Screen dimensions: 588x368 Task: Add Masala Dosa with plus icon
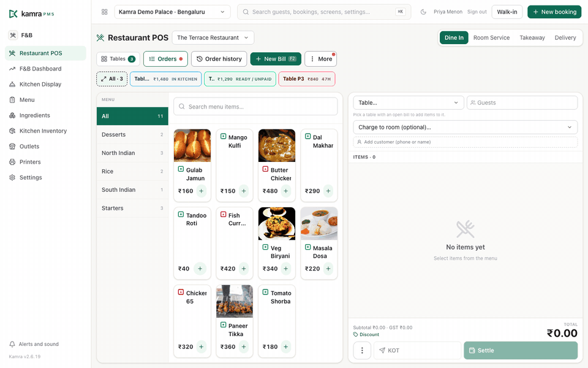[328, 269]
